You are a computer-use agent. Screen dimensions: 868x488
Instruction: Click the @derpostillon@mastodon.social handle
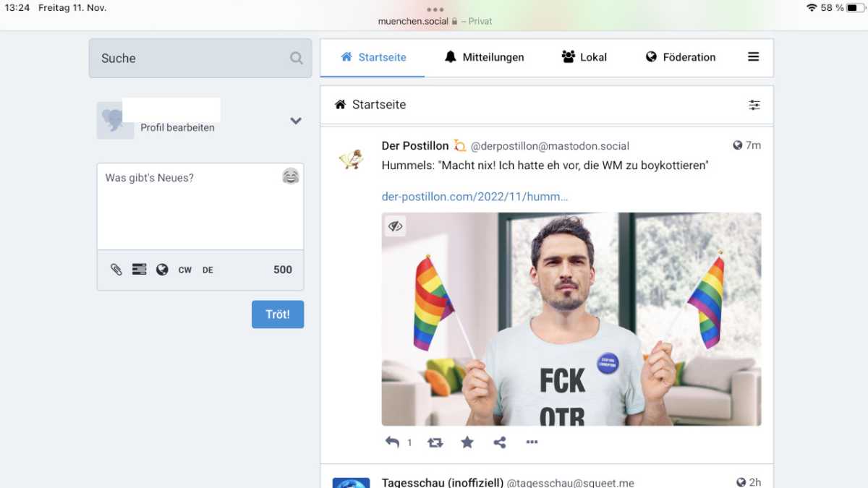pos(550,145)
